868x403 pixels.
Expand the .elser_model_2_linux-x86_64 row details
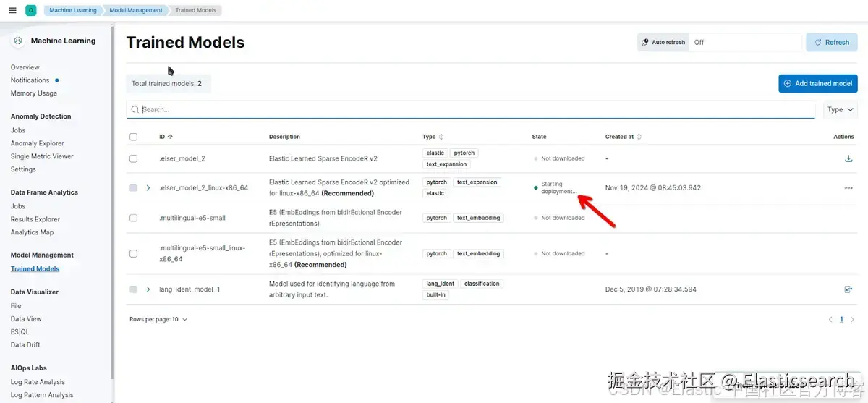click(x=148, y=188)
